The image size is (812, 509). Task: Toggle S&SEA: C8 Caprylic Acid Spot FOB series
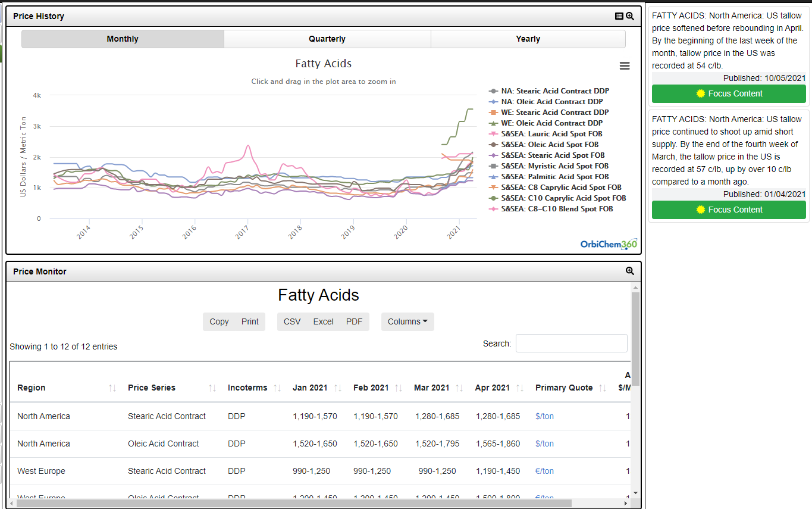click(x=555, y=188)
